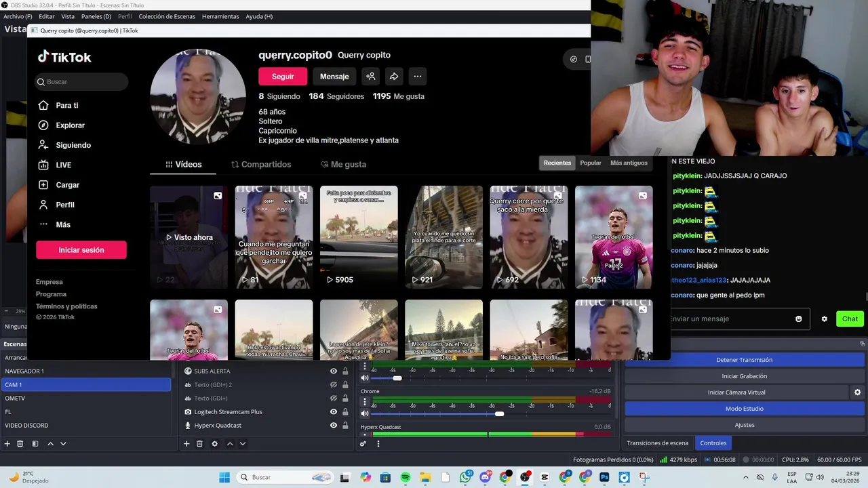Open the Paneles (D) menu
Image resolution: width=868 pixels, height=488 pixels.
[96, 16]
